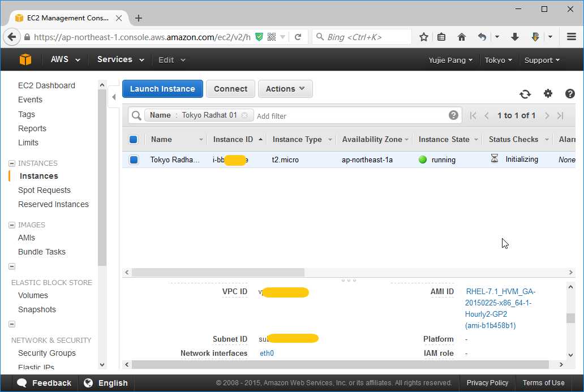Click the sidebar vertical scrollbar
Screen dimensions: 584x392
pos(102,177)
